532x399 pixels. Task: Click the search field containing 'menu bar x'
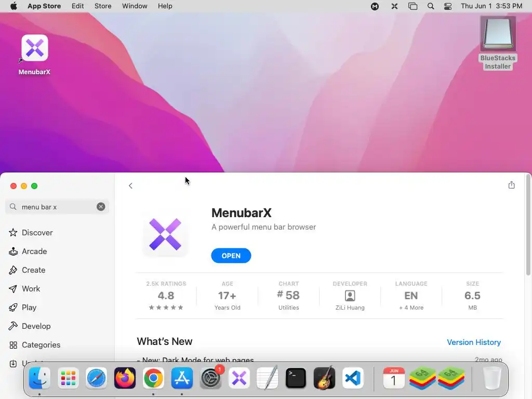click(x=57, y=207)
